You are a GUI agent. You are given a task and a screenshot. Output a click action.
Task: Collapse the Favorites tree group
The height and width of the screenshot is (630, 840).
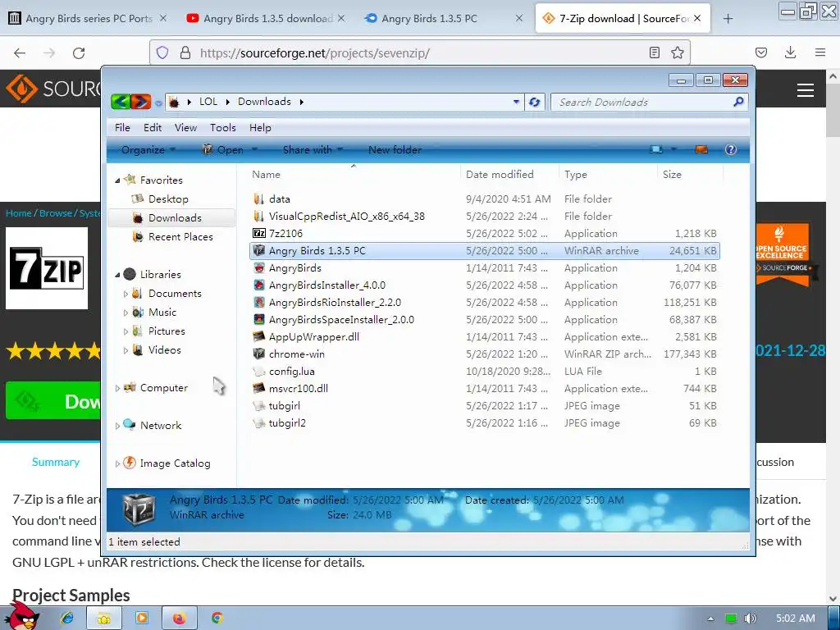pyautogui.click(x=117, y=180)
